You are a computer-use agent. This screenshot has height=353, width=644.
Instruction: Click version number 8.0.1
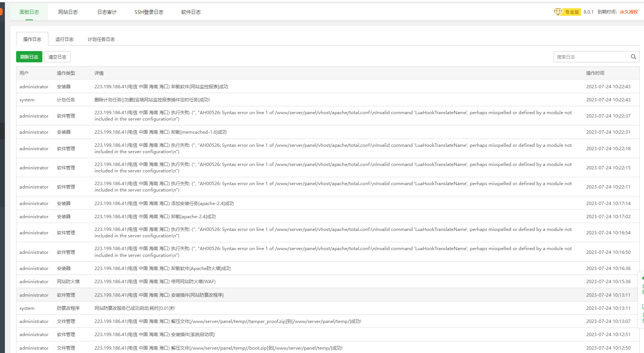coord(588,12)
